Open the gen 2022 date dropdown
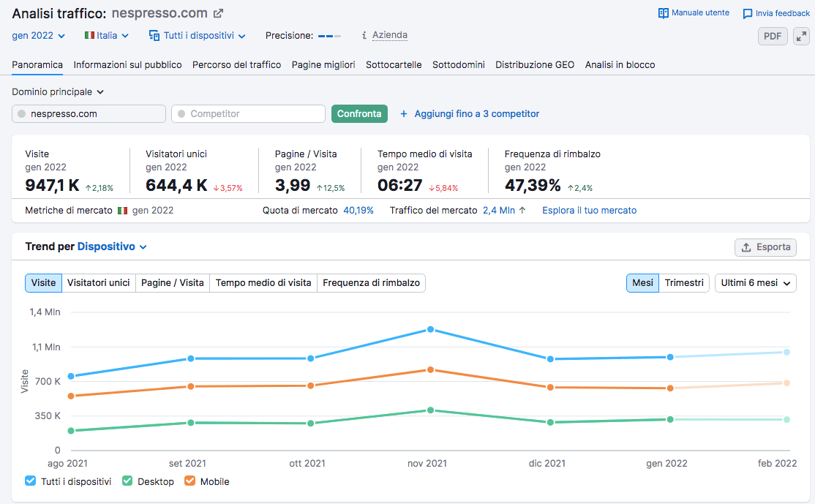Screen dimensions: 815x504 click(39, 35)
